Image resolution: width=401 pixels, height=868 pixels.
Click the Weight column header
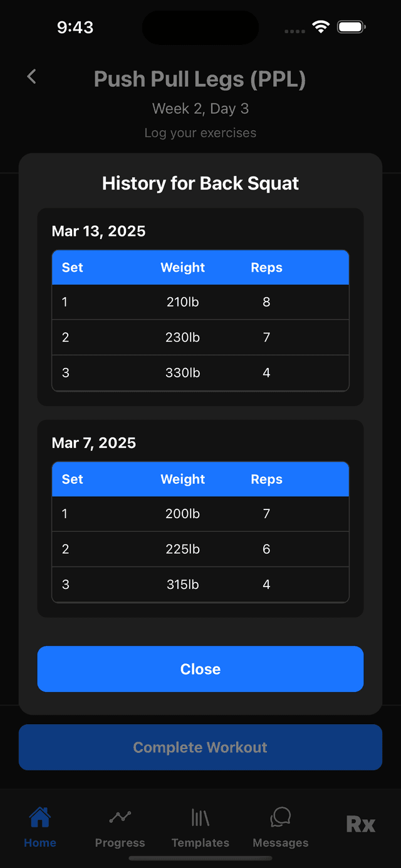(182, 267)
